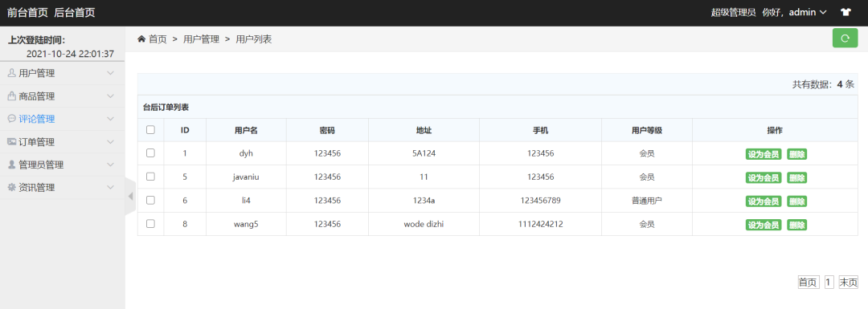Expand the 资讯管理 chevron

110,187
